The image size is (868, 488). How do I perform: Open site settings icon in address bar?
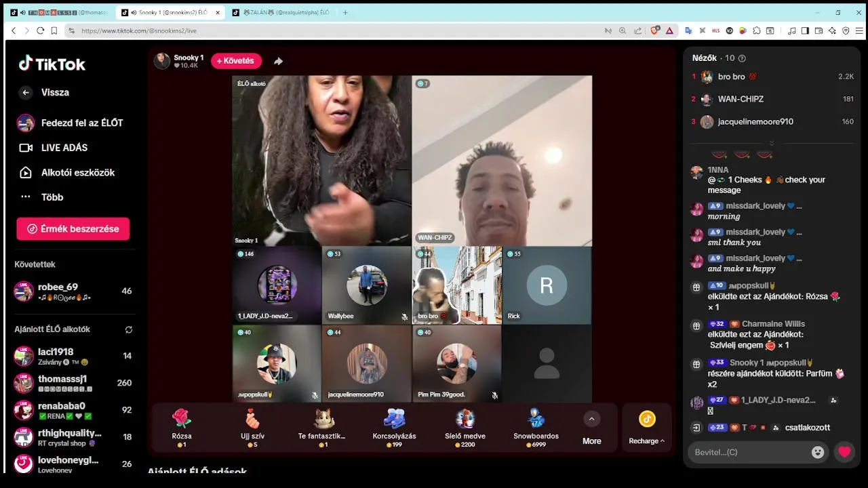point(71,30)
